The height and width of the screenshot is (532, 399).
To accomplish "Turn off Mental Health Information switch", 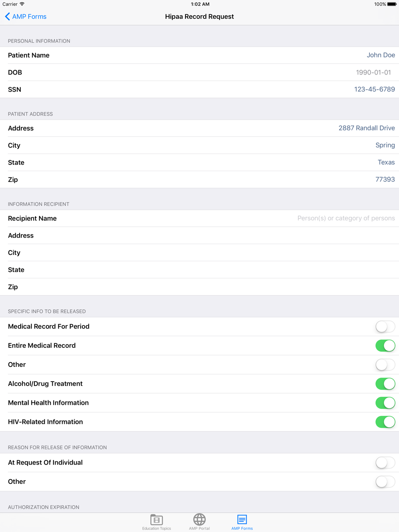I will pyautogui.click(x=385, y=403).
